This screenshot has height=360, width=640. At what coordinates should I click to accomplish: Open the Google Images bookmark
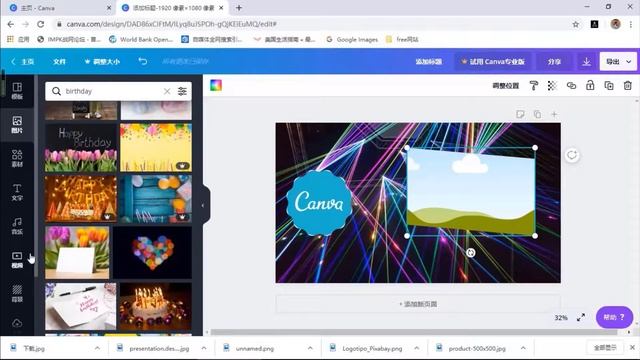[352, 39]
